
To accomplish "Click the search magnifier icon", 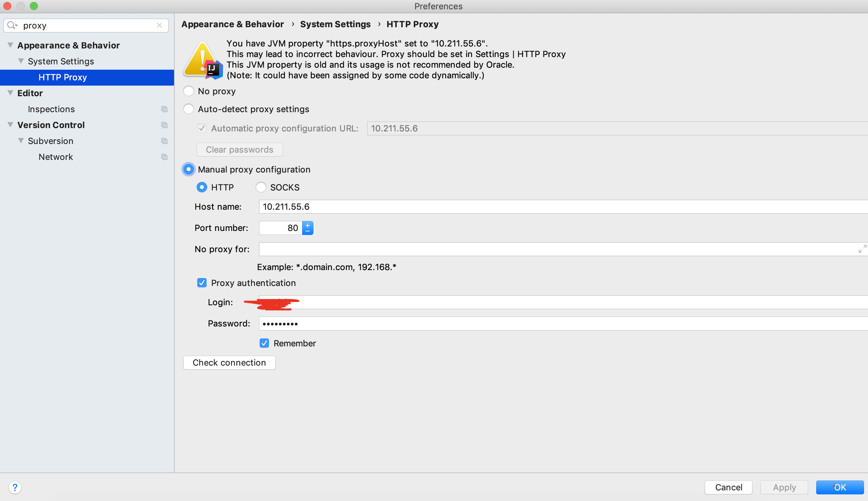I will [12, 26].
